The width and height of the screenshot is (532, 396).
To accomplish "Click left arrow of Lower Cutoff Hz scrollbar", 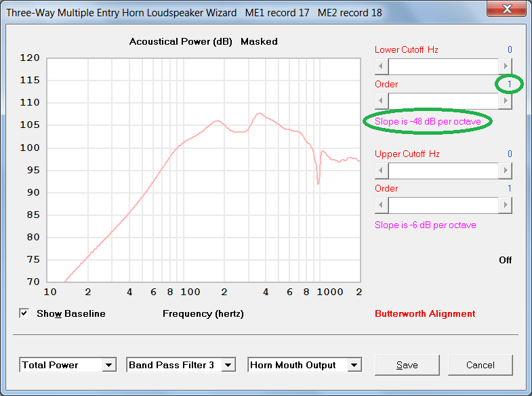I will [382, 66].
